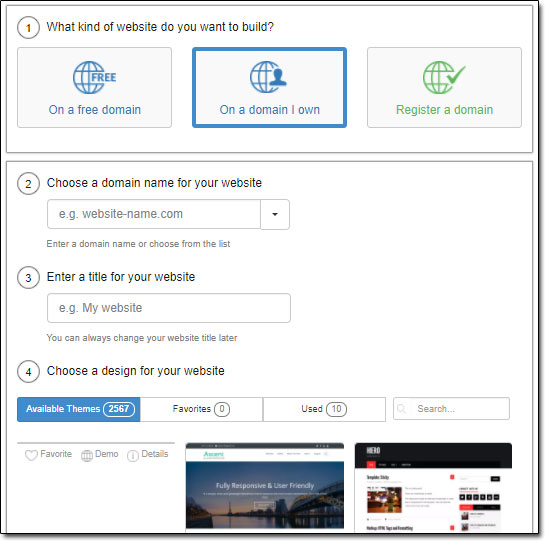545x541 pixels.
Task: Open the Used themes tab
Action: [324, 409]
